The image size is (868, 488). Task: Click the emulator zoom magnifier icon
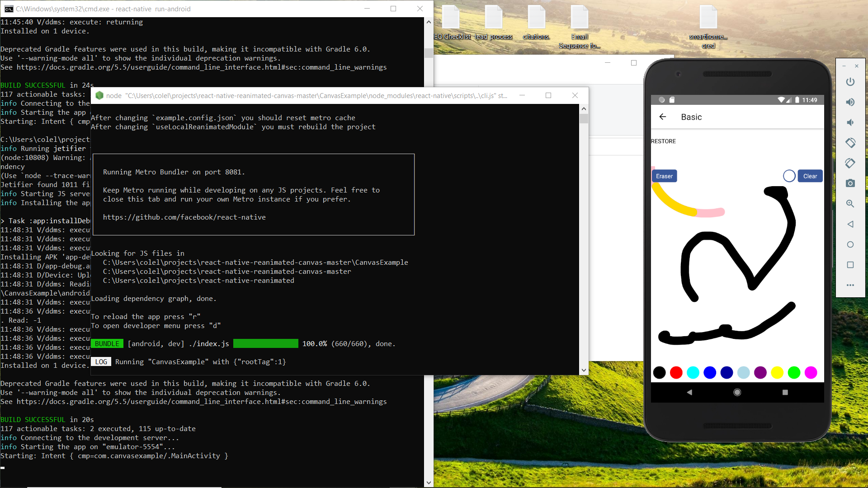point(850,204)
